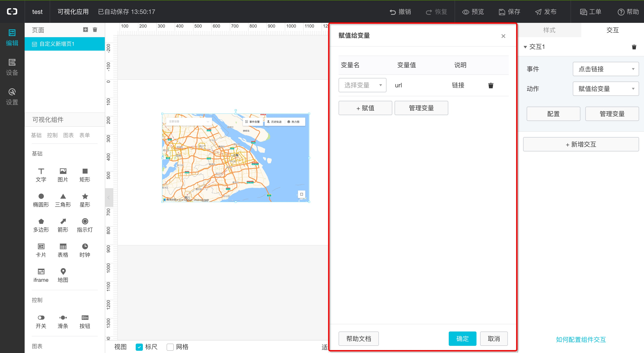Click the map's 事件告警 button
This screenshot has height=353, width=644.
[253, 122]
